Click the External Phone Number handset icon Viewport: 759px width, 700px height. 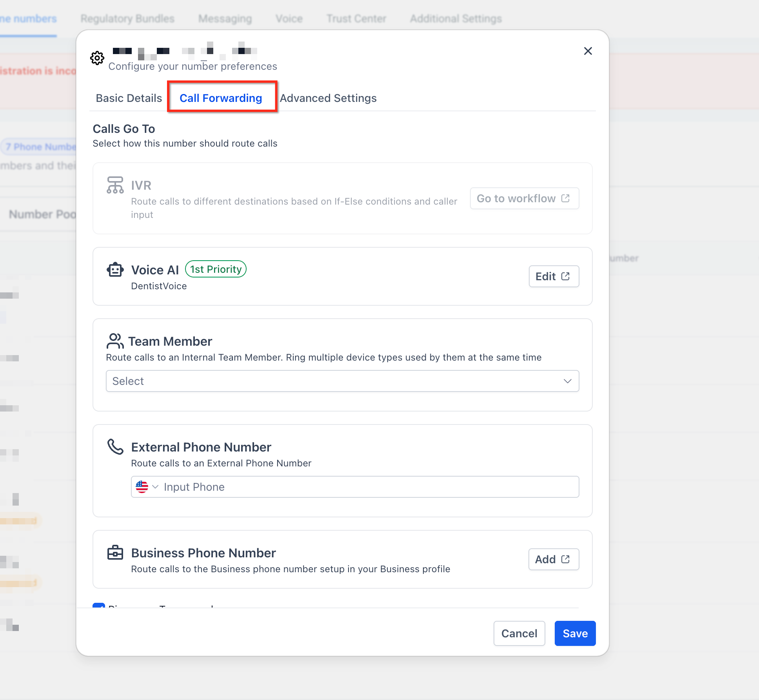tap(115, 446)
